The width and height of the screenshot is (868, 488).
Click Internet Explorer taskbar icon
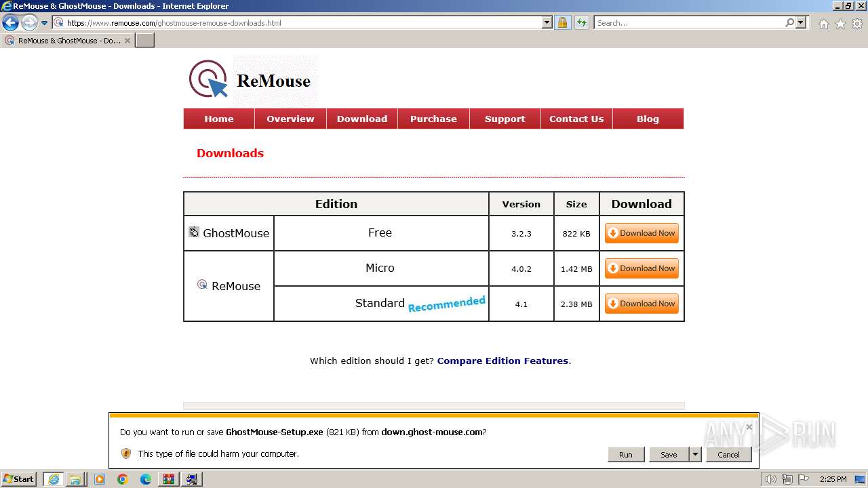point(53,479)
